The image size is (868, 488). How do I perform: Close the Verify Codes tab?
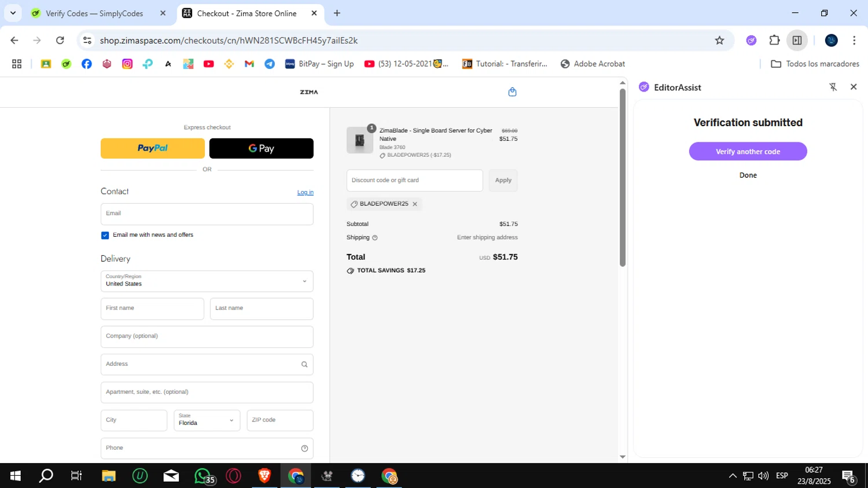pos(163,13)
